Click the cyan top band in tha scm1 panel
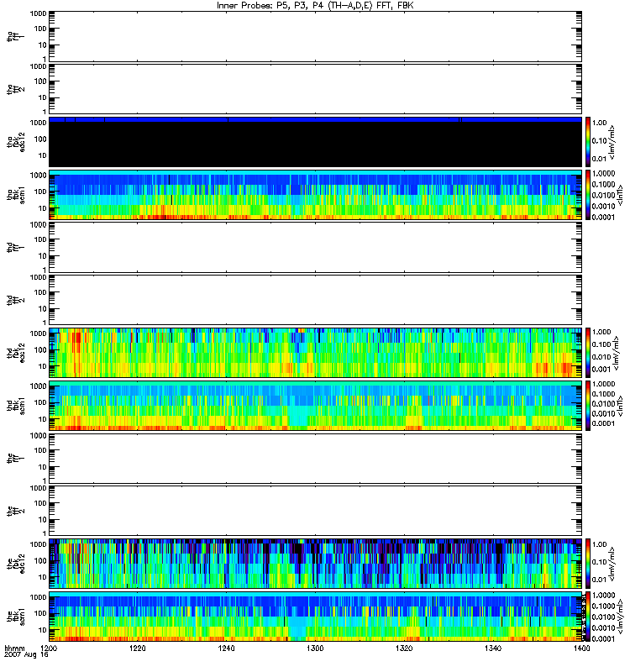The width and height of the screenshot is (630, 672). (316, 172)
